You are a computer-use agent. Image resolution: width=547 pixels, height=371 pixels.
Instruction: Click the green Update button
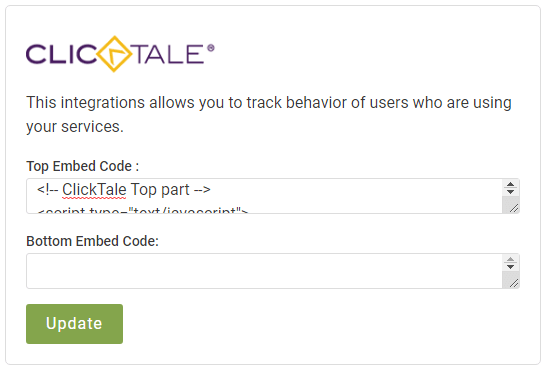pos(74,324)
